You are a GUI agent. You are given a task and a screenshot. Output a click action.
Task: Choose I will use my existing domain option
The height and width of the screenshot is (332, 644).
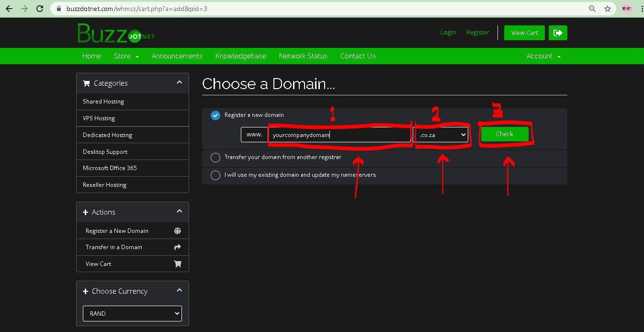pos(215,175)
